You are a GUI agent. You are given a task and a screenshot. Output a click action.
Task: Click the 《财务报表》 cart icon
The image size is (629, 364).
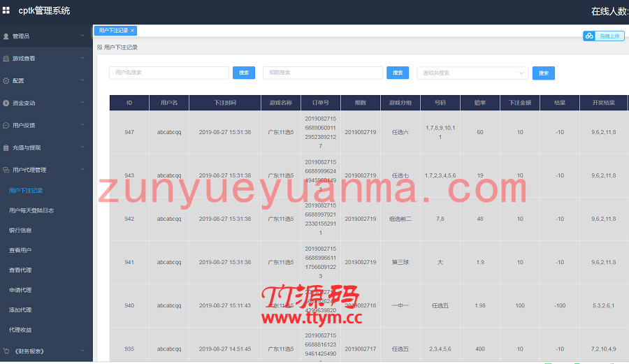[x=6, y=351]
